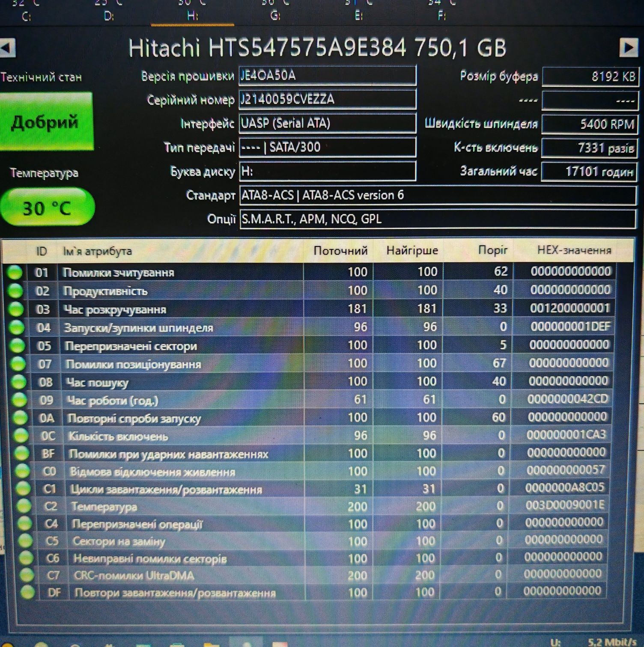This screenshot has height=647, width=644.
Task: Click status dot for 01 Помилки зчитування
Action: pyautogui.click(x=15, y=273)
